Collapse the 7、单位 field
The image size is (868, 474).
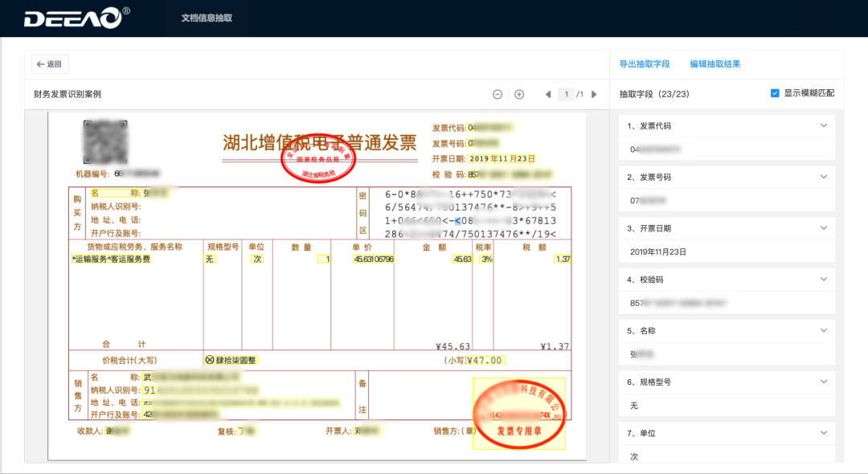pos(823,432)
